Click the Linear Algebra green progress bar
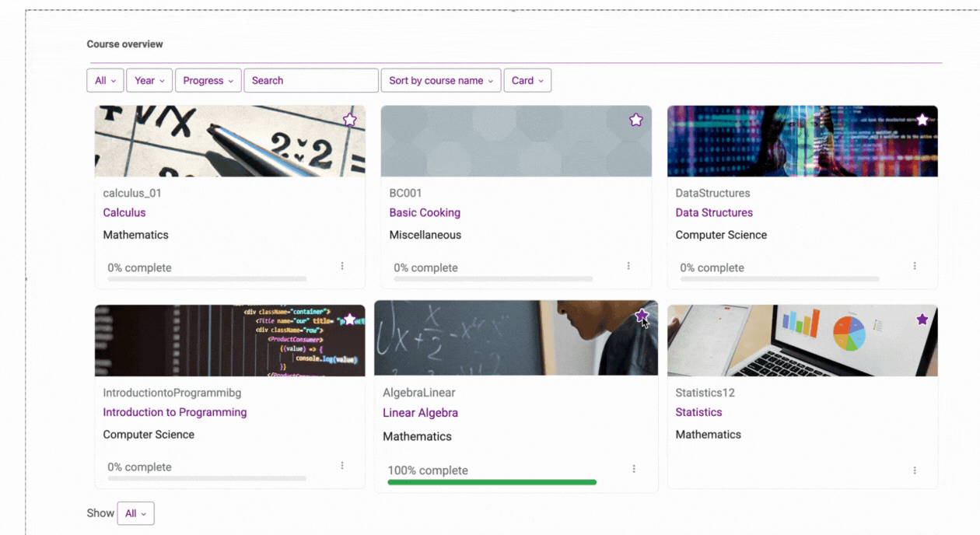The image size is (980, 535). (x=492, y=482)
